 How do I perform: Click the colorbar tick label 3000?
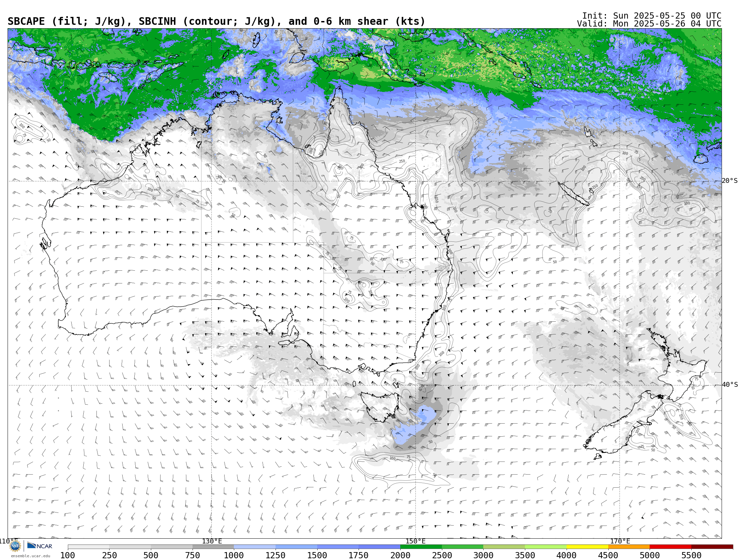click(x=484, y=555)
